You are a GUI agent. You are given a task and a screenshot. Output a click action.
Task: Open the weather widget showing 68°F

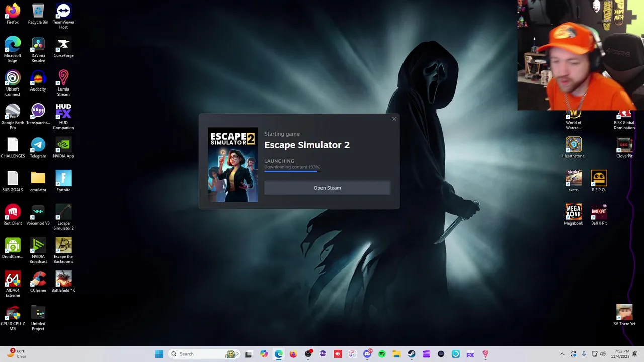(16, 354)
